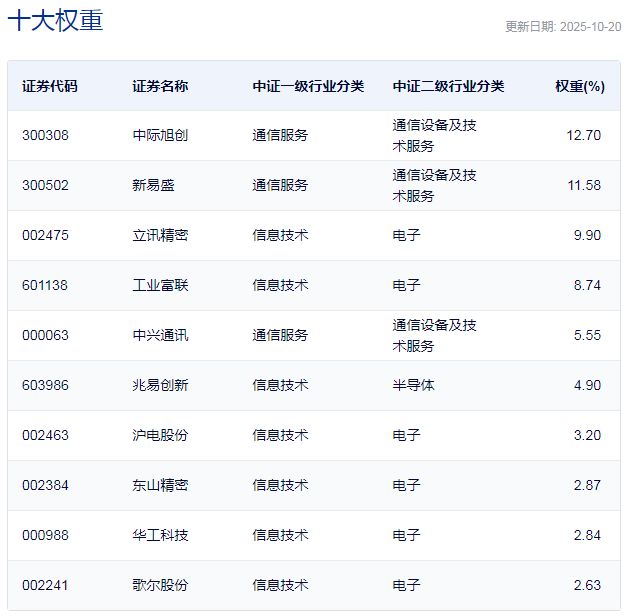
Task: Select the 新易盛 row's 通信服务 cell
Action: point(280,185)
